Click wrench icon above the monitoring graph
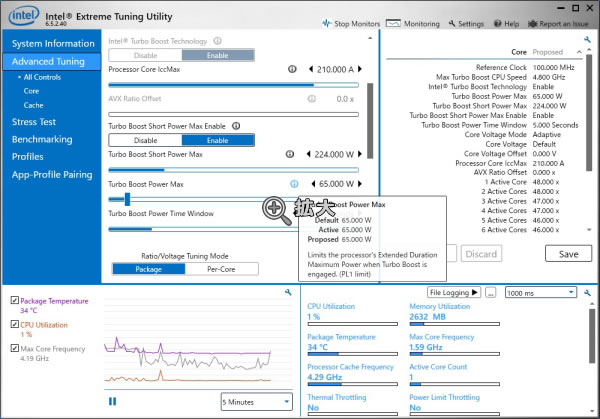 click(x=288, y=292)
